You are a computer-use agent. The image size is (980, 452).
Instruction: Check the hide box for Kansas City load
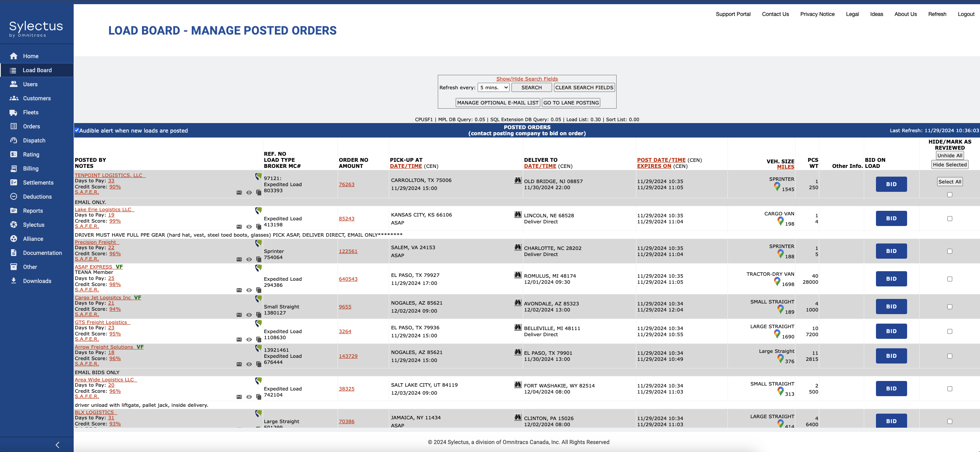(950, 219)
